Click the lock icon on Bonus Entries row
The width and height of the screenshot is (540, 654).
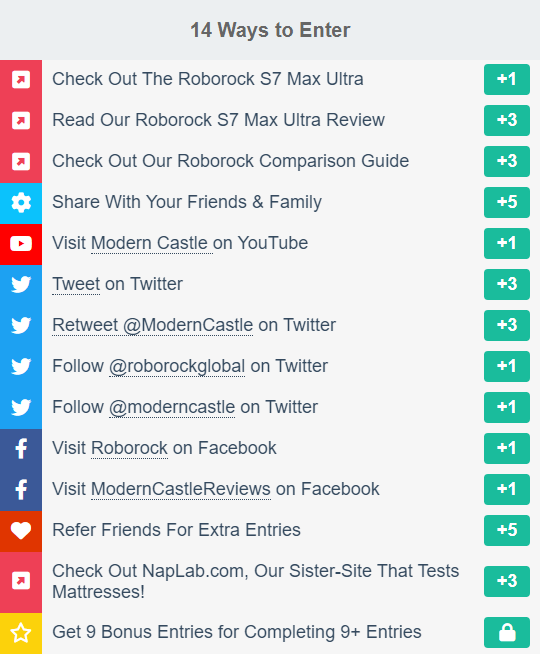click(507, 632)
